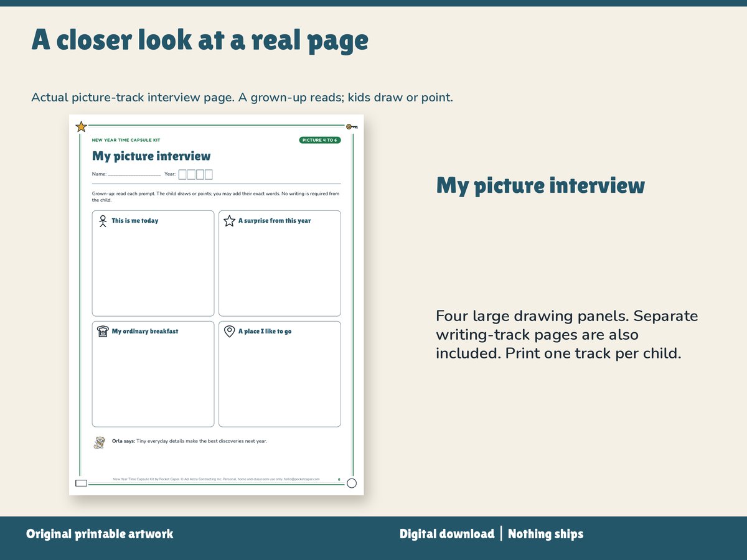
Task: Click the PICTURE 4 TO 6 badge
Action: [320, 140]
